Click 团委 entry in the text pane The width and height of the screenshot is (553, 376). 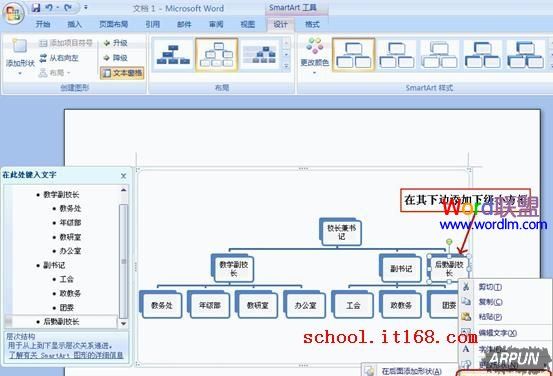(x=67, y=308)
